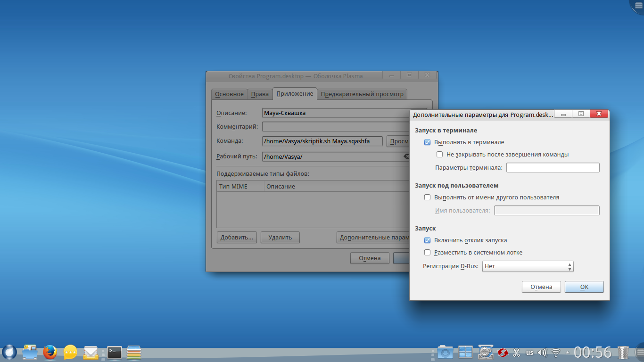Switch to the Основное tab
Viewport: 644px width, 362px height.
[229, 94]
